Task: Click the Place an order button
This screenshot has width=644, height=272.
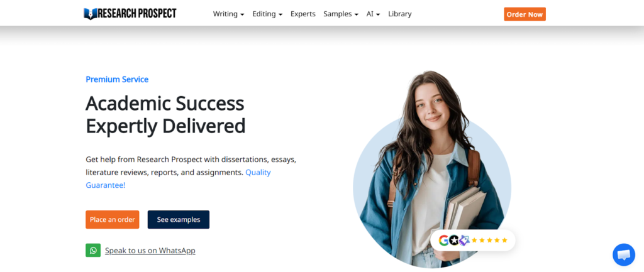Action: (112, 219)
